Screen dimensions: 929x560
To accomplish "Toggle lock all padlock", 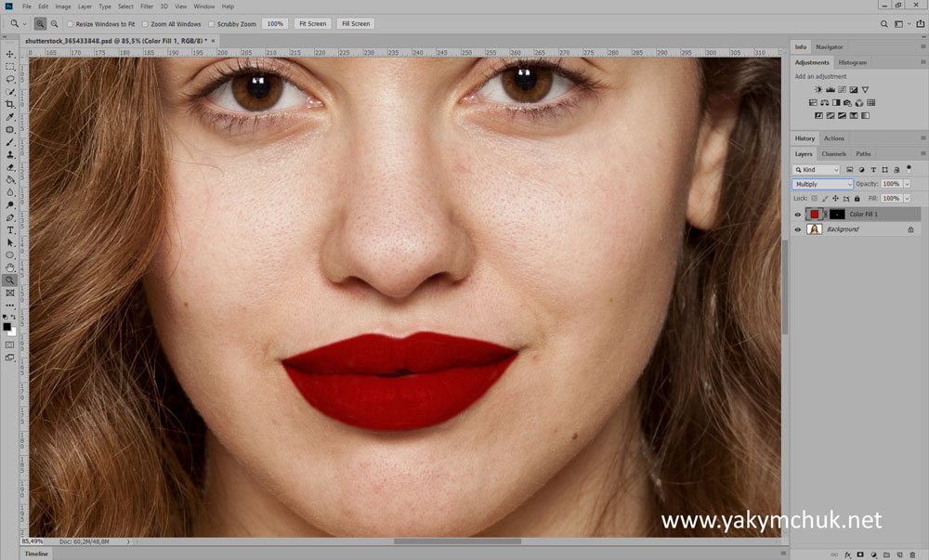I will [857, 199].
